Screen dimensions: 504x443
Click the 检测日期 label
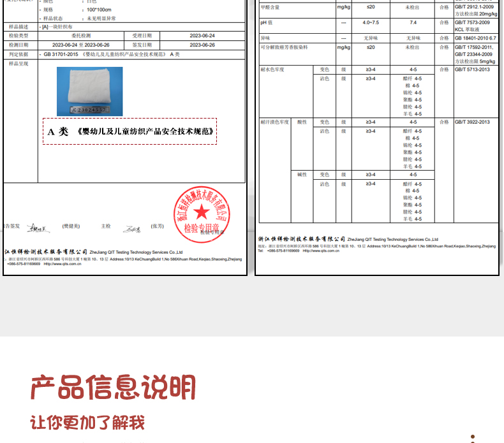click(19, 45)
